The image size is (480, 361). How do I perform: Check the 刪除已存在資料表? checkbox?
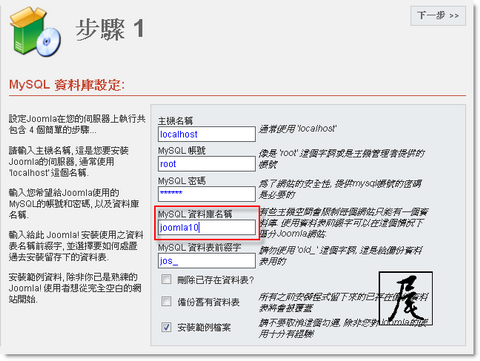point(166,279)
